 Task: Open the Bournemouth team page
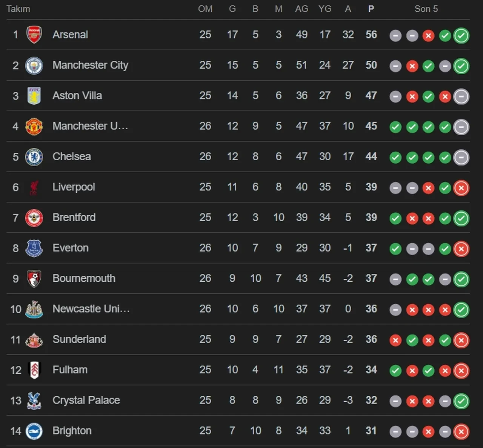tap(84, 278)
